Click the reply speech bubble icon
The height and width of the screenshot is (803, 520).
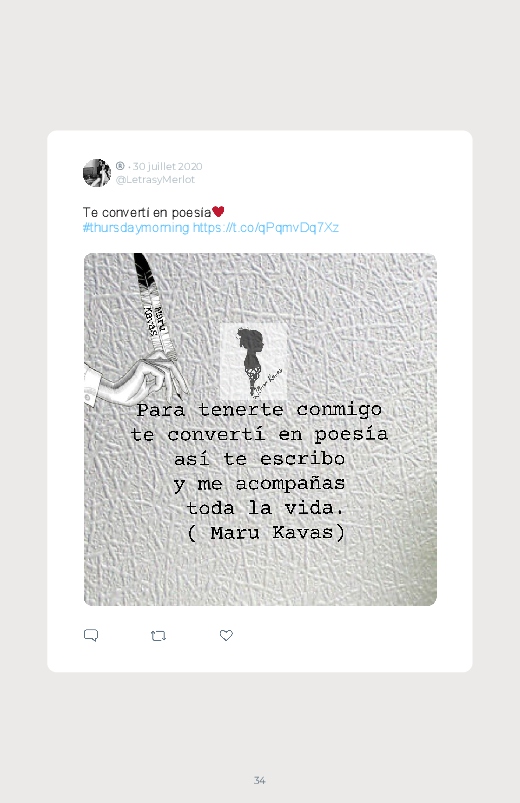coord(91,636)
